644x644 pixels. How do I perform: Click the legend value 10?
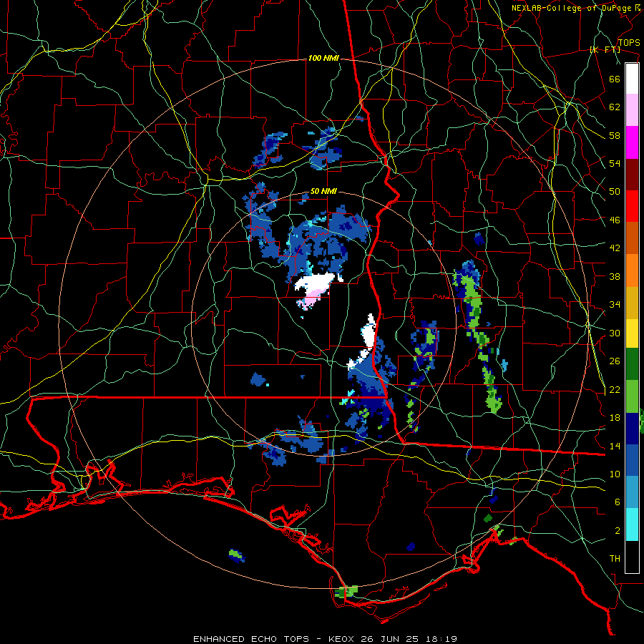[615, 474]
